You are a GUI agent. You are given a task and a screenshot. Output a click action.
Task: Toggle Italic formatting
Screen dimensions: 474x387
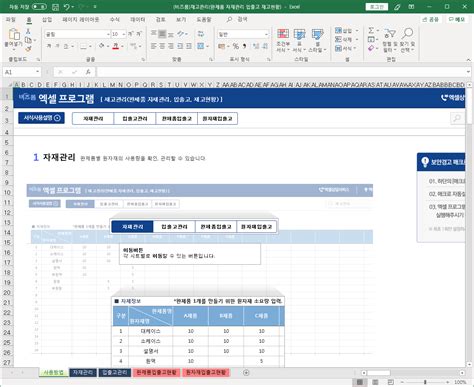tap(57, 46)
